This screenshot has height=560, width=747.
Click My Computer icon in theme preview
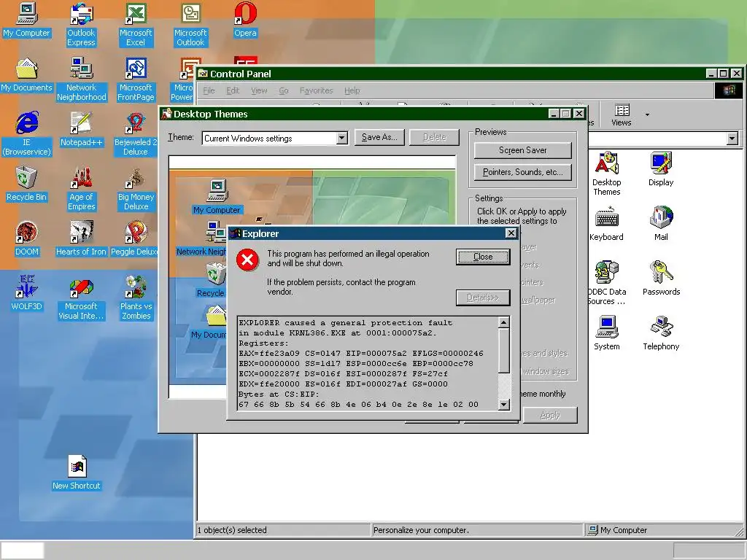click(217, 196)
